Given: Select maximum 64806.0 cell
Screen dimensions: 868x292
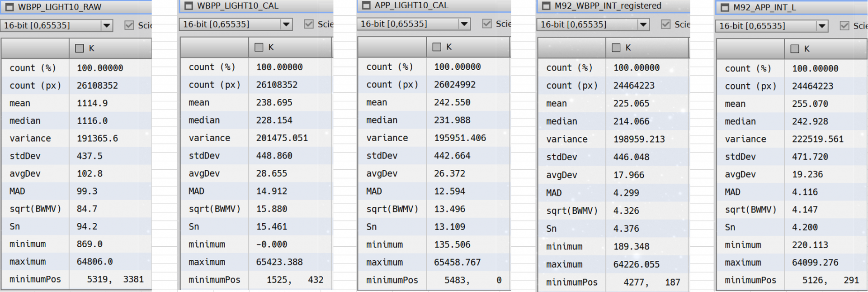Looking at the screenshot, I should tap(94, 262).
